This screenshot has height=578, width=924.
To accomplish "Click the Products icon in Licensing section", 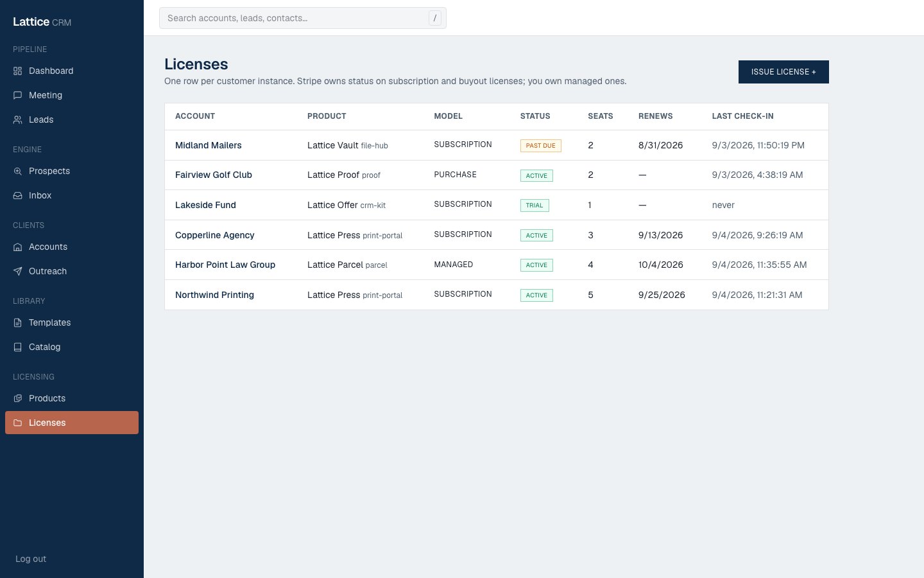I will (18, 398).
